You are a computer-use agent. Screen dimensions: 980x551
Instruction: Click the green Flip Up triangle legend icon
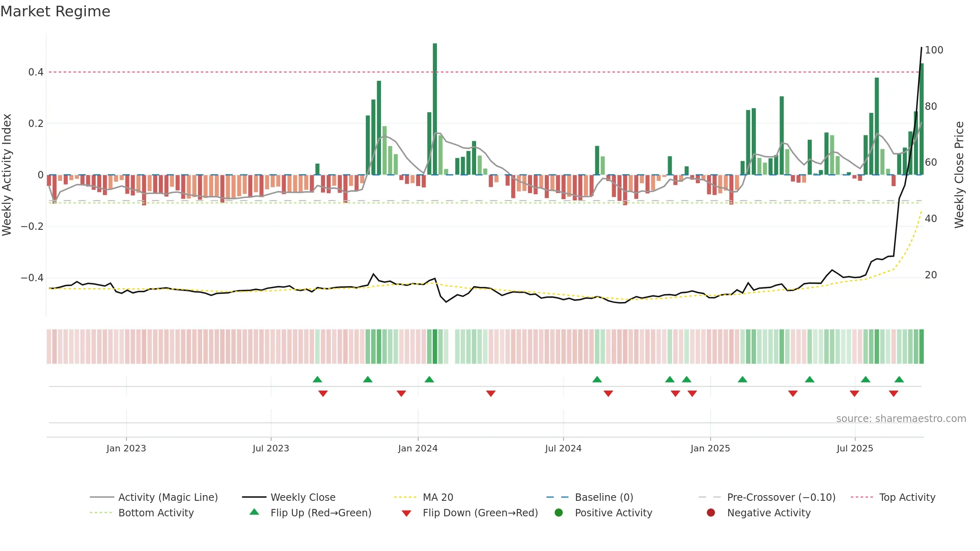(254, 512)
